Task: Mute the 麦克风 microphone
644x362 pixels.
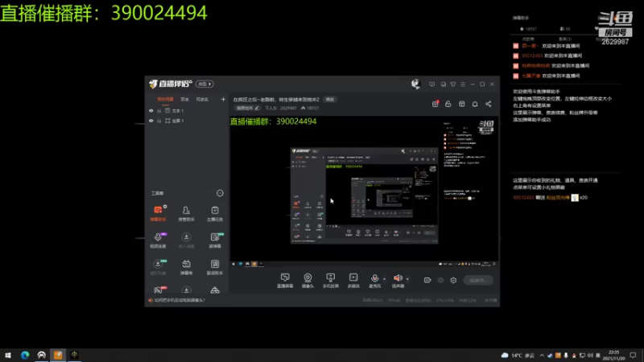Action: click(374, 281)
